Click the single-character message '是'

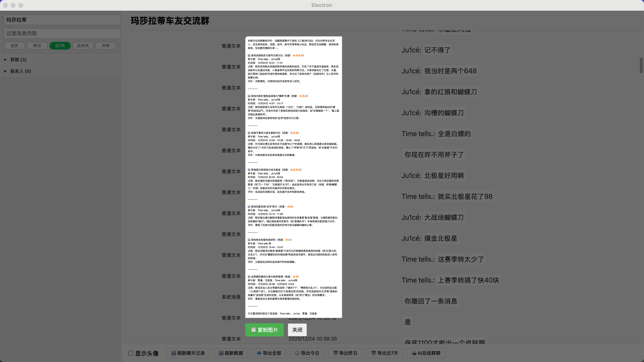[407, 322]
